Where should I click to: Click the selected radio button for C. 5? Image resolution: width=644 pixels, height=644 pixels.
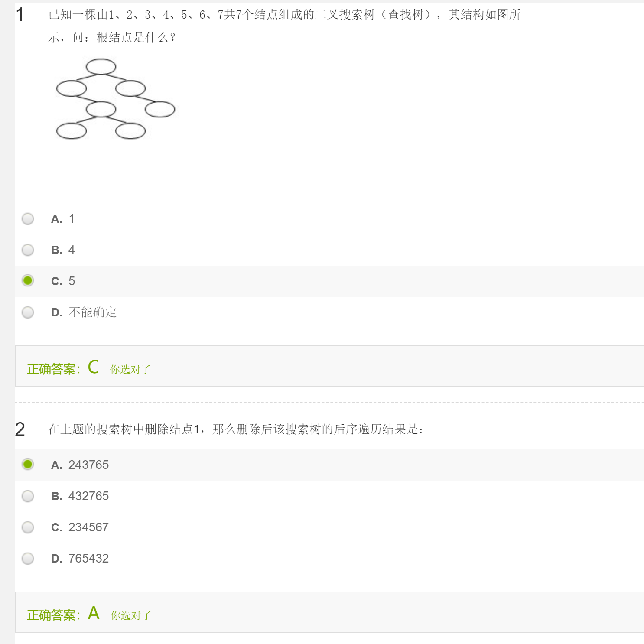pos(28,281)
